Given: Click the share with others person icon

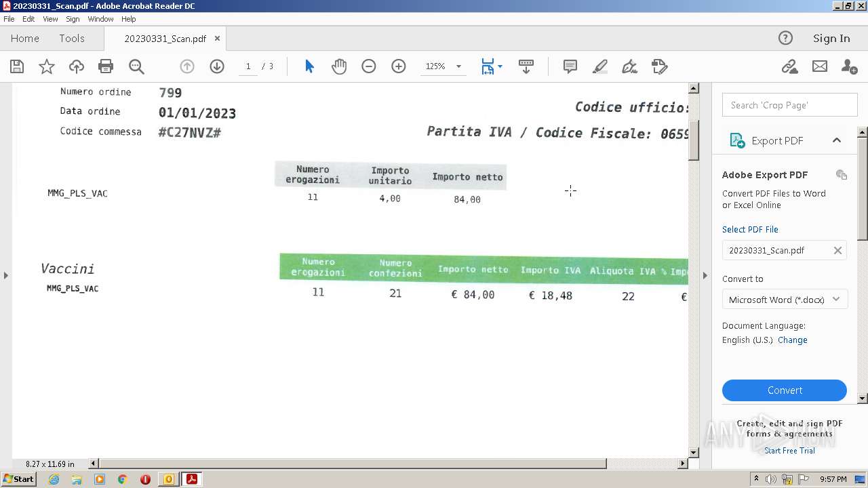Looking at the screenshot, I should click(849, 66).
